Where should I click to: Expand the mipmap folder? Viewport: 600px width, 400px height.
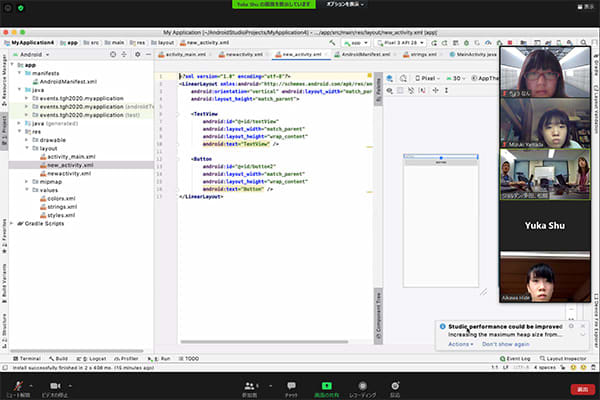[x=27, y=181]
